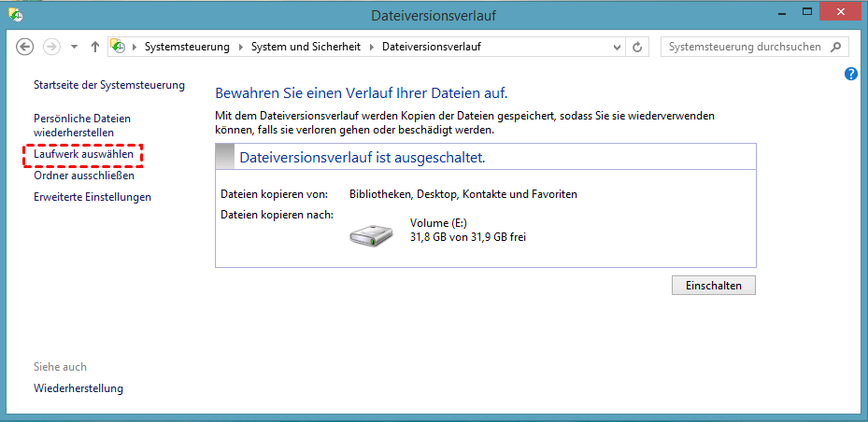Click the forward navigation arrow
This screenshot has height=422, width=868.
click(51, 47)
